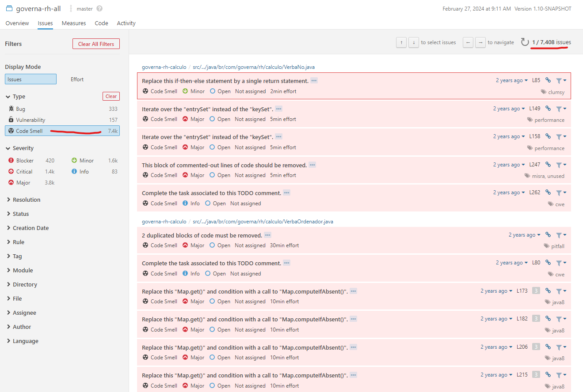
Task: Expand the File filter
Action: pyautogui.click(x=14, y=299)
